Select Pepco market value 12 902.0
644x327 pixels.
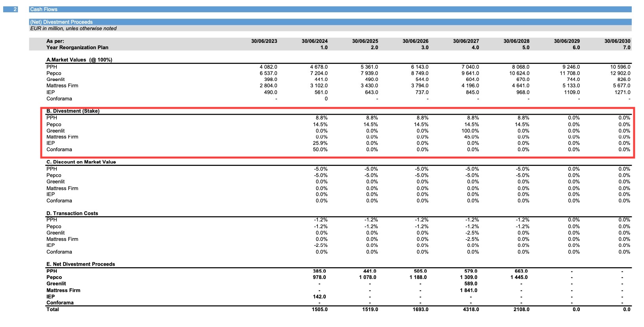[x=620, y=73]
